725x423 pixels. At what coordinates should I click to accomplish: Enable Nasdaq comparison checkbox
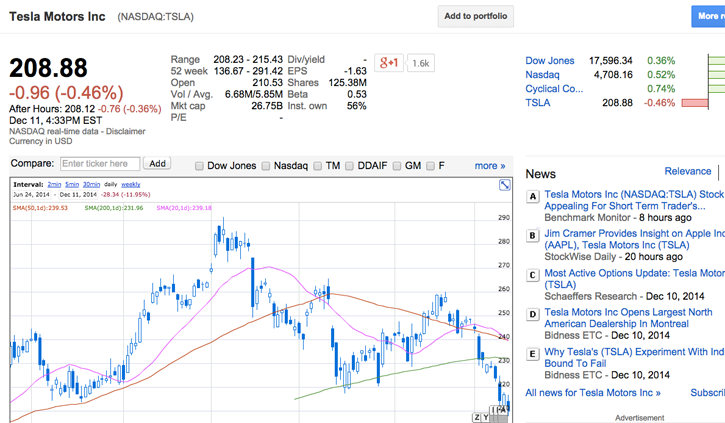click(x=266, y=166)
